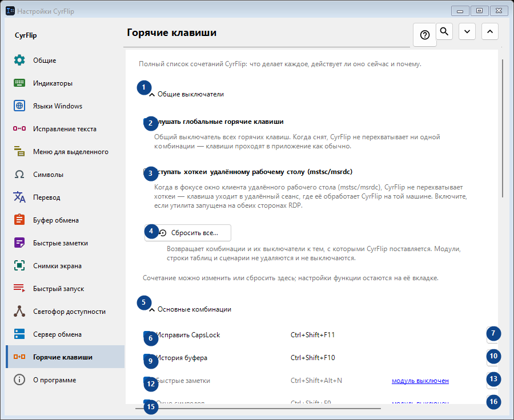Click the down chevron button in the header

click(467, 31)
